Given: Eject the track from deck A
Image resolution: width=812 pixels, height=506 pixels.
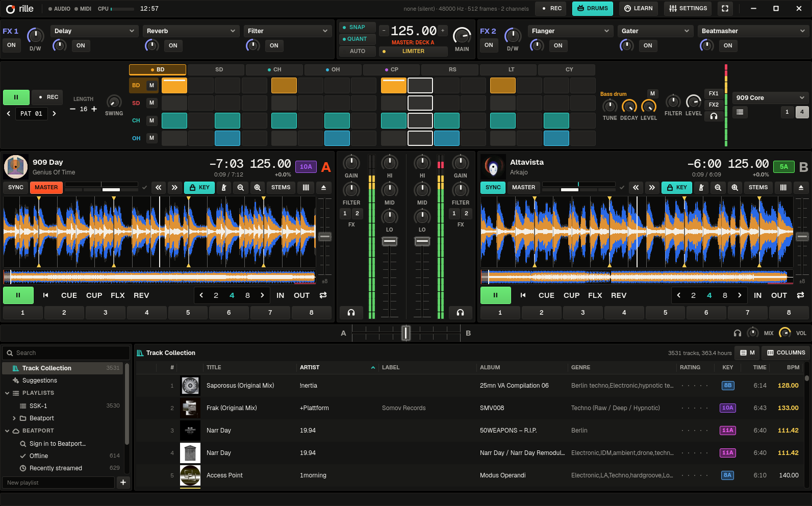Looking at the screenshot, I should [x=323, y=188].
